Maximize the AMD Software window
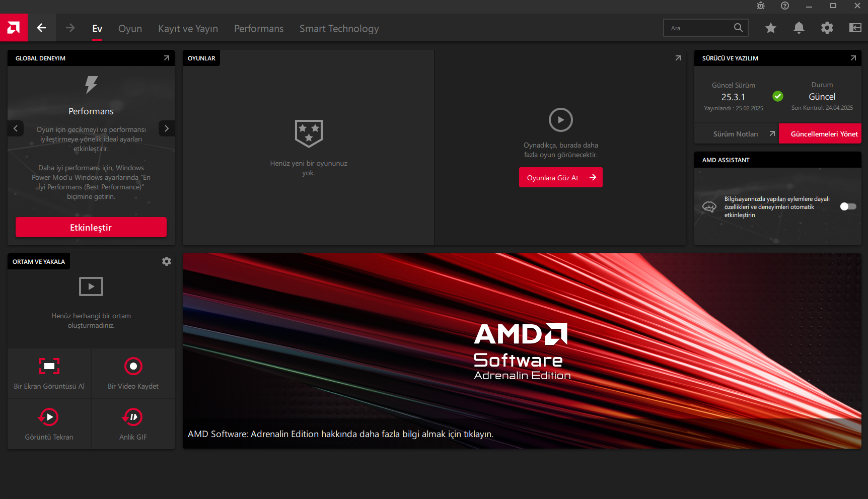Viewport: 868px width, 499px height. pyautogui.click(x=833, y=6)
